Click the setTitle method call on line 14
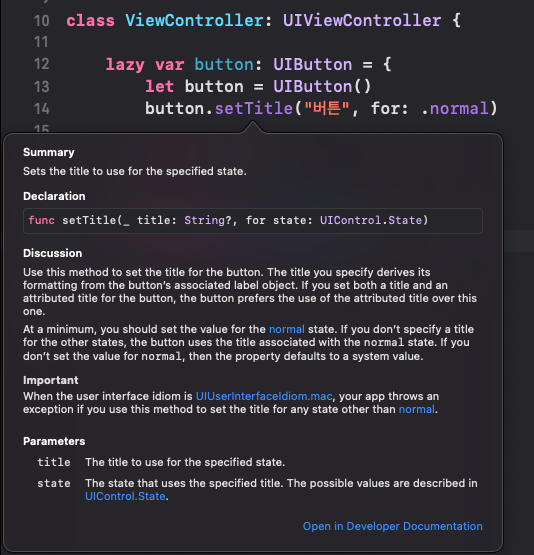The image size is (534, 555). pyautogui.click(x=254, y=108)
